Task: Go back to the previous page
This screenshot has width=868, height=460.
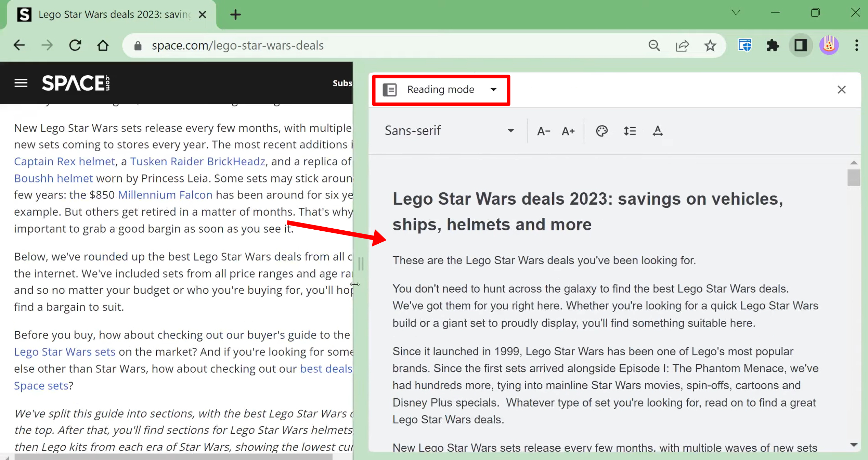Action: [x=19, y=45]
